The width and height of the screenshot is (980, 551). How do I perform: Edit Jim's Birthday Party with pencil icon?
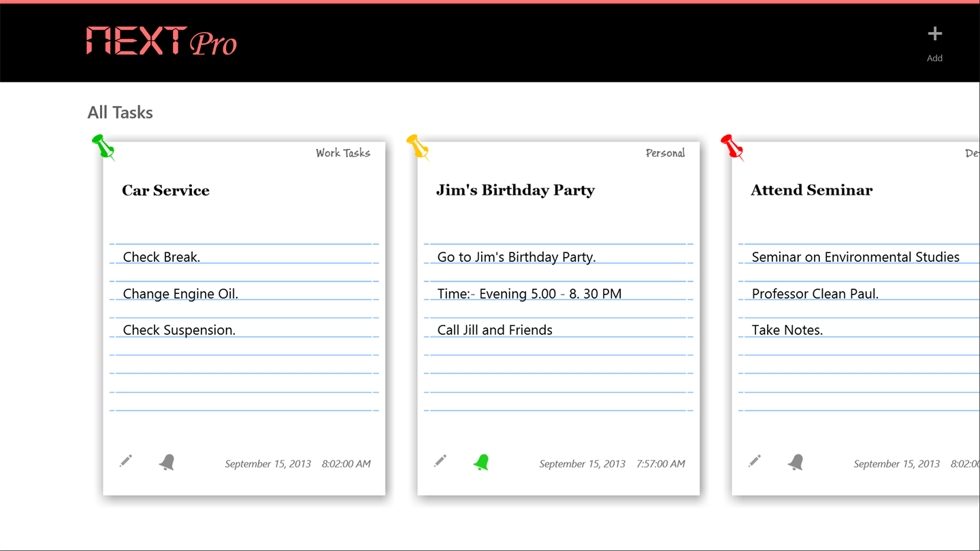tap(440, 461)
